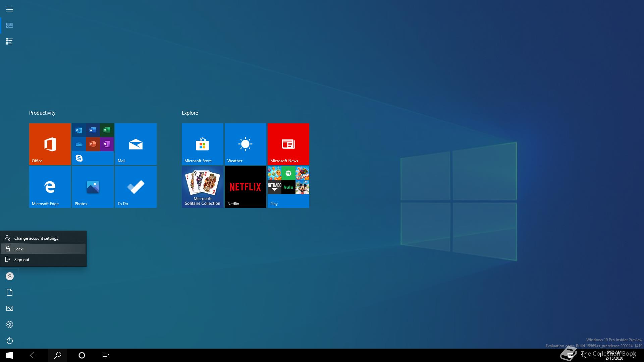This screenshot has width=644, height=362.
Task: Launch the Mail tile
Action: coord(136,144)
